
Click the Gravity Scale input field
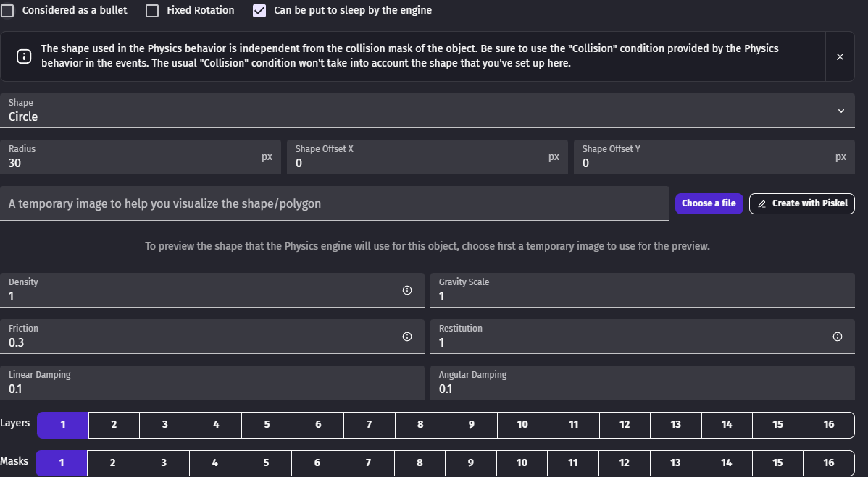[x=638, y=296]
